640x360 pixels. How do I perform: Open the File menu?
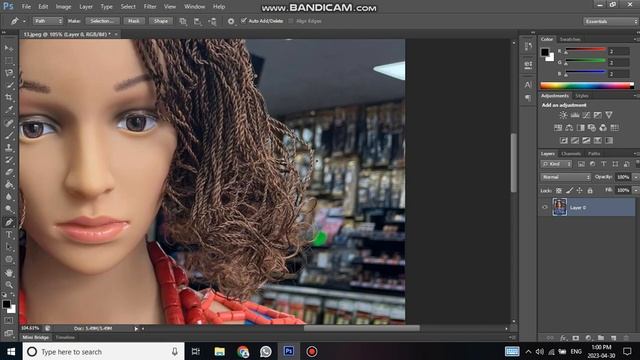(26, 7)
